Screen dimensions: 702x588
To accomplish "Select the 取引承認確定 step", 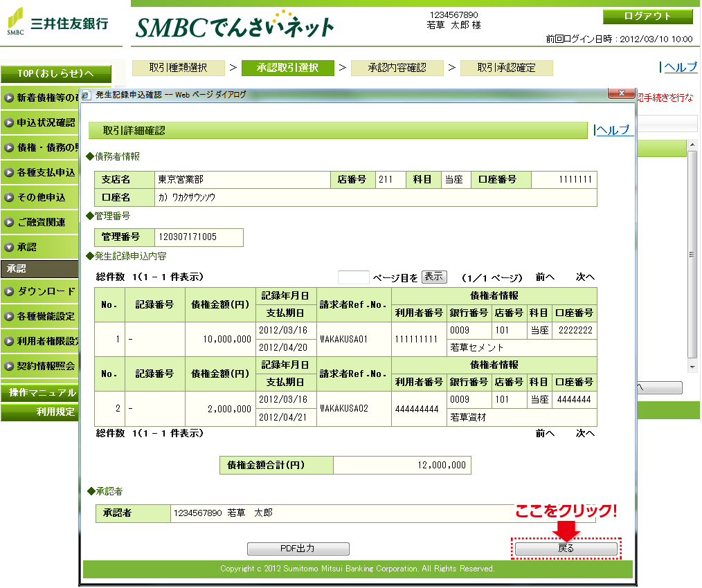I will pyautogui.click(x=506, y=68).
